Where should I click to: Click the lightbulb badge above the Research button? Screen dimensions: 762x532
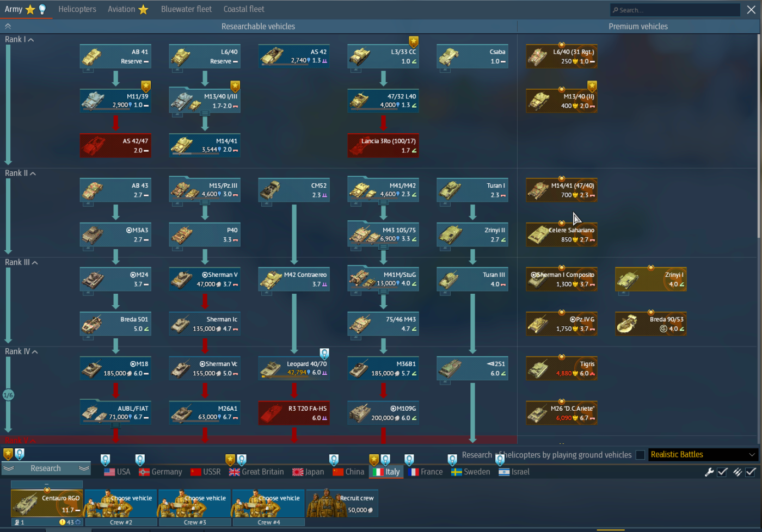point(20,454)
